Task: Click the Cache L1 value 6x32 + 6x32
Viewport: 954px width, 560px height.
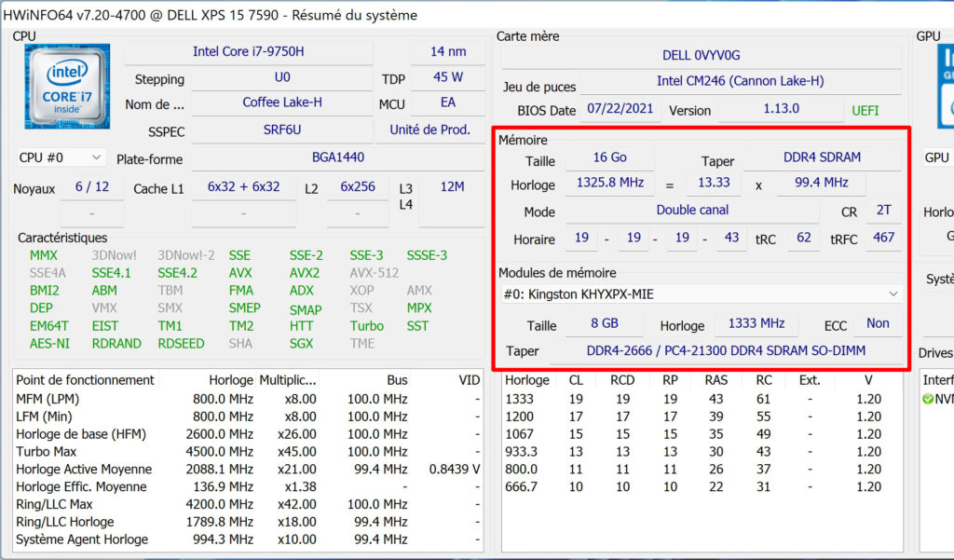Action: 243,187
